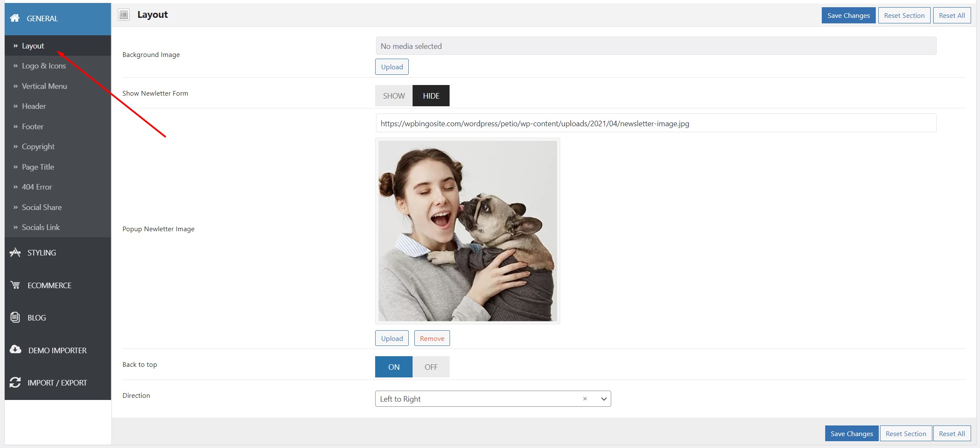Set Show Newsletter Form to HIDE
Screen dimensions: 980x448
tap(431, 96)
